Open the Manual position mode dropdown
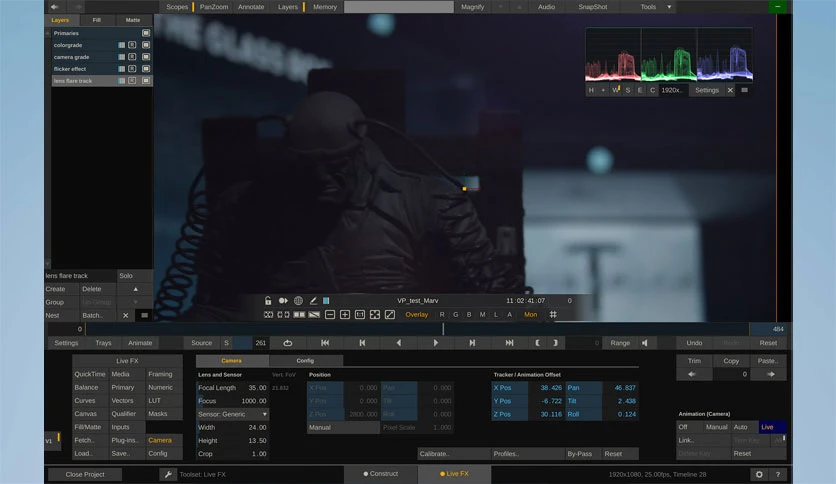 pos(343,427)
